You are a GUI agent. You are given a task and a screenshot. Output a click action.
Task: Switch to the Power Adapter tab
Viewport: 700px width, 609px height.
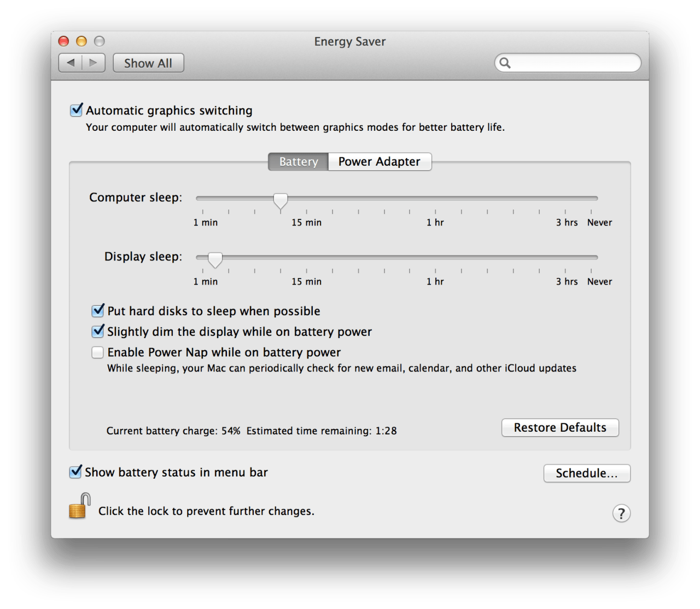[380, 161]
